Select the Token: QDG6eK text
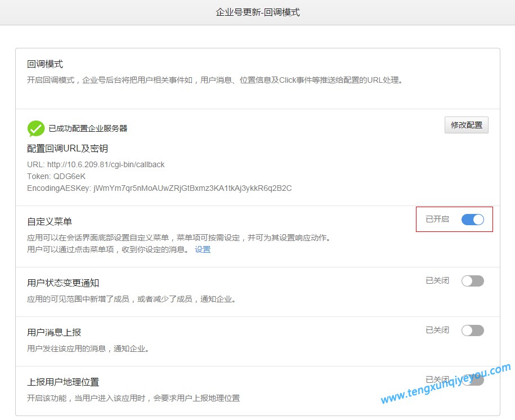515x420 pixels. click(x=56, y=176)
